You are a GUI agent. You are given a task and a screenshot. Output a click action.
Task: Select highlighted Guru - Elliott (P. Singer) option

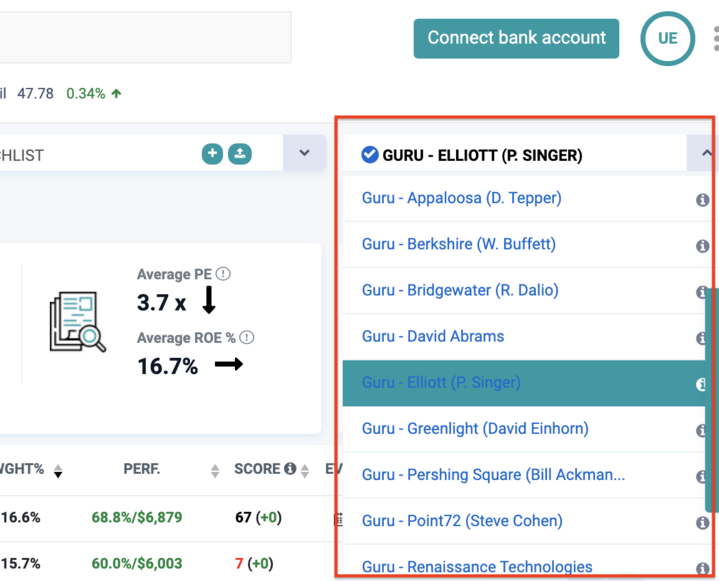(x=524, y=383)
